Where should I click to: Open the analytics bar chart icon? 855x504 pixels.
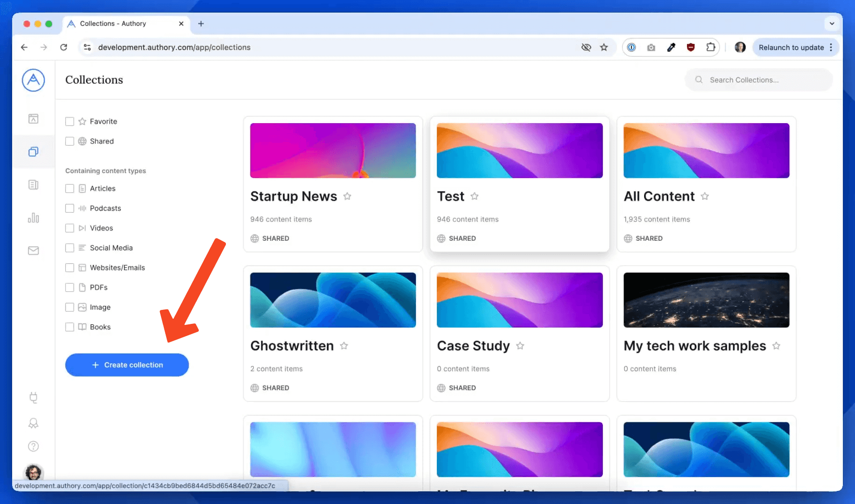pyautogui.click(x=33, y=218)
